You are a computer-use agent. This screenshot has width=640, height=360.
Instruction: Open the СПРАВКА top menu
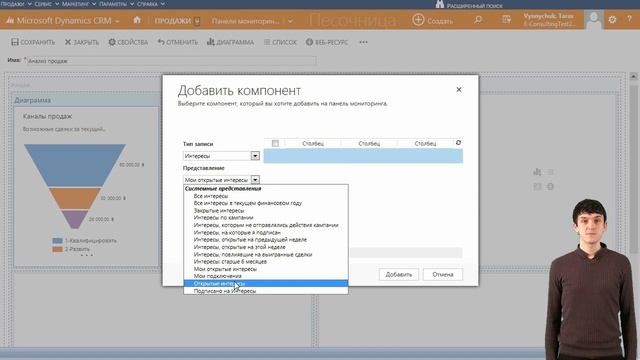pyautogui.click(x=150, y=4)
